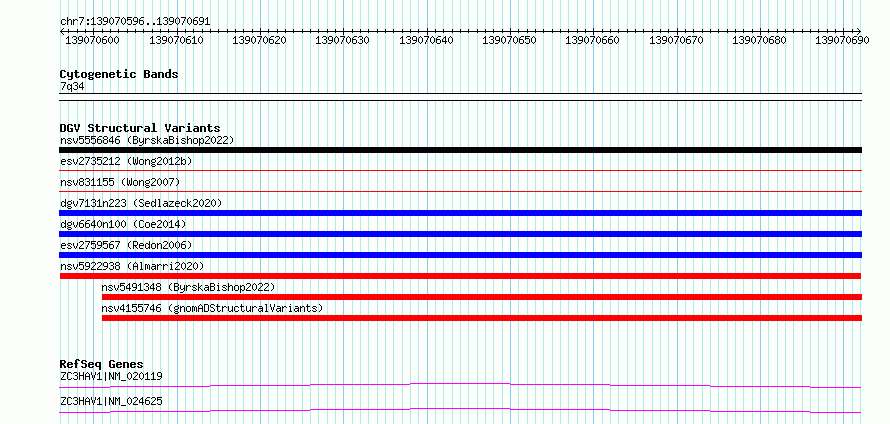890x424 pixels.
Task: Open variant dgv7131n223 (Sedlazeck2020) label
Action: [x=141, y=203]
